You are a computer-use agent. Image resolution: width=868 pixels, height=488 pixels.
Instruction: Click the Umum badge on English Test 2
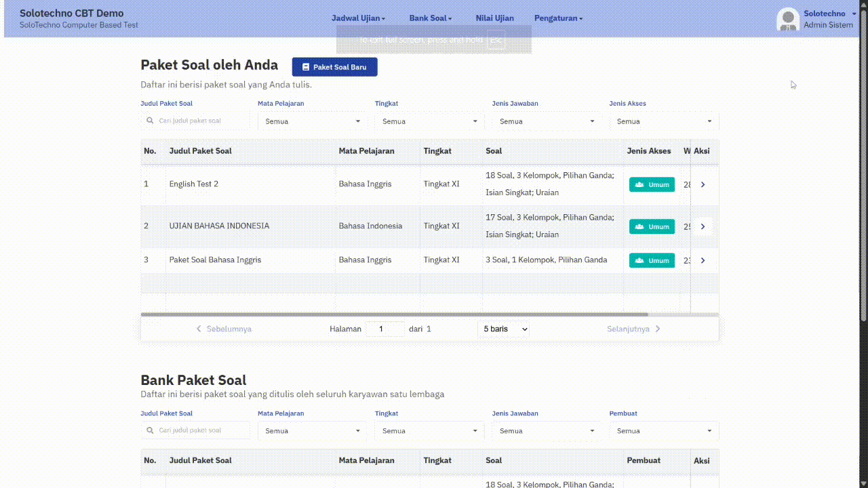click(x=652, y=184)
